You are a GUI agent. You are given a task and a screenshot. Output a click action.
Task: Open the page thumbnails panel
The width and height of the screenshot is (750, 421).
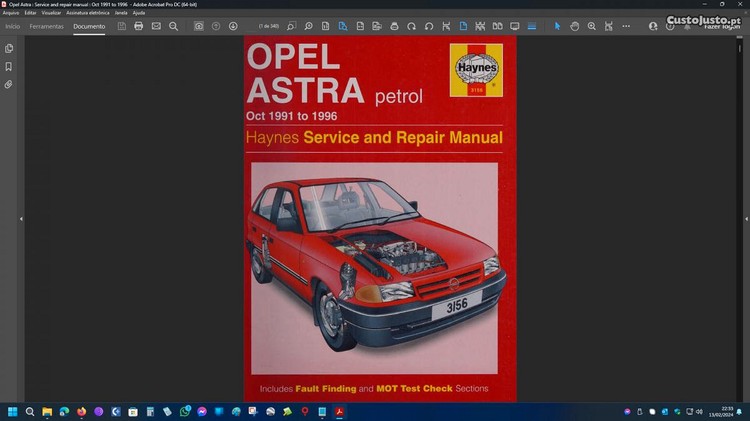[9, 48]
